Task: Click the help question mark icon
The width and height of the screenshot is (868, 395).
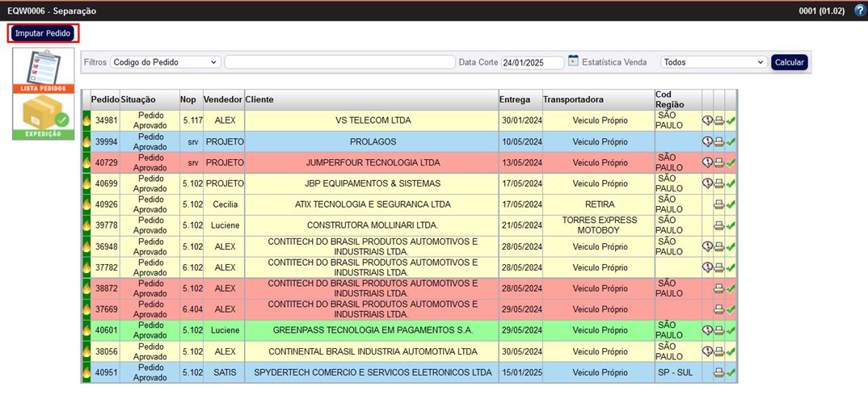Action: (x=859, y=11)
